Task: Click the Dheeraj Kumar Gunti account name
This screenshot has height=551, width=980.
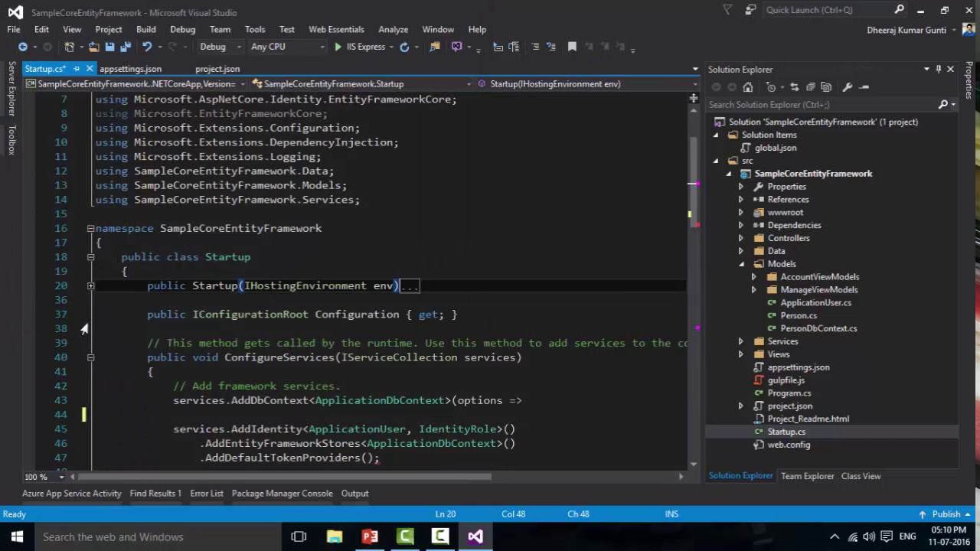Action: (x=906, y=30)
